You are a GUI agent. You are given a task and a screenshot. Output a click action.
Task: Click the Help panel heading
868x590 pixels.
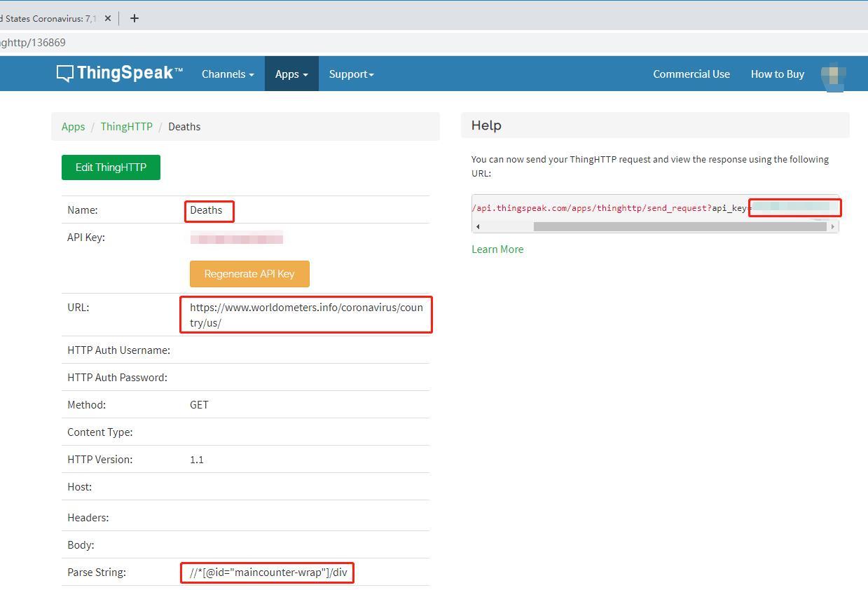pyautogui.click(x=486, y=125)
